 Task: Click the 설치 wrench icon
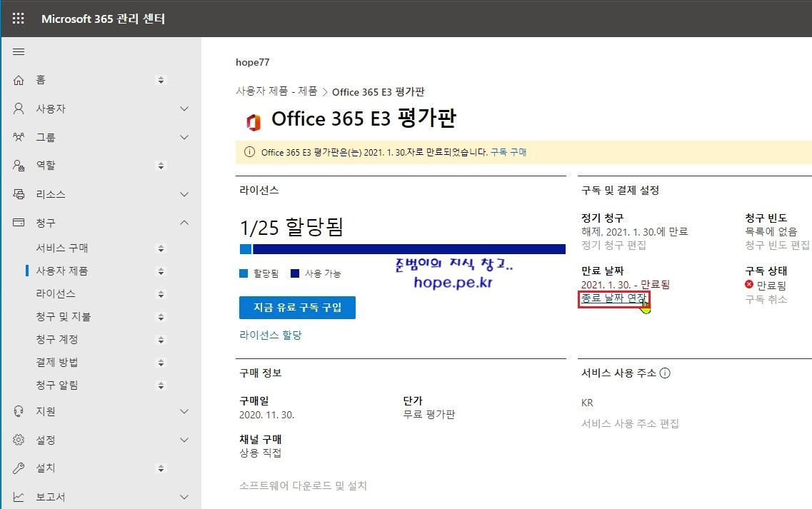pos(19,468)
